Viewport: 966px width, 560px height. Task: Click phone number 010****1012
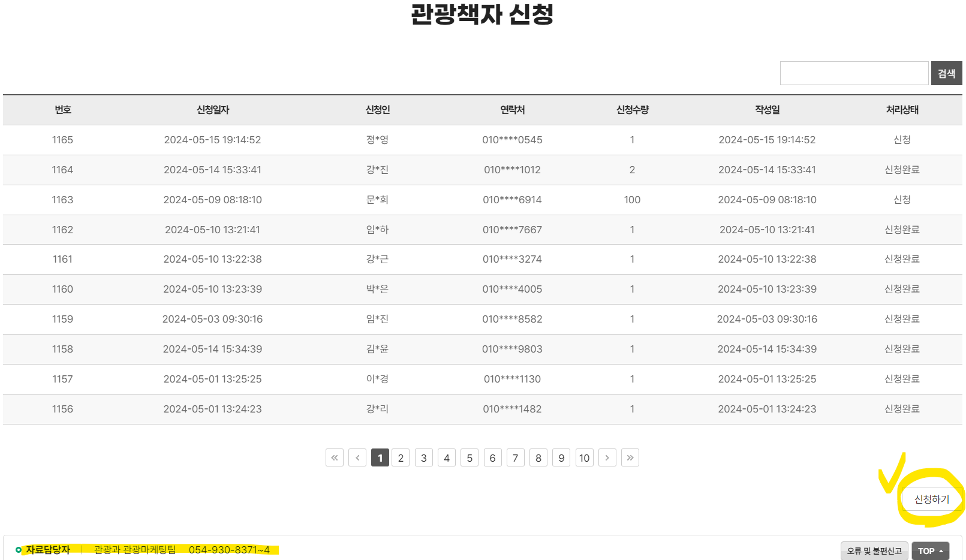coord(513,170)
